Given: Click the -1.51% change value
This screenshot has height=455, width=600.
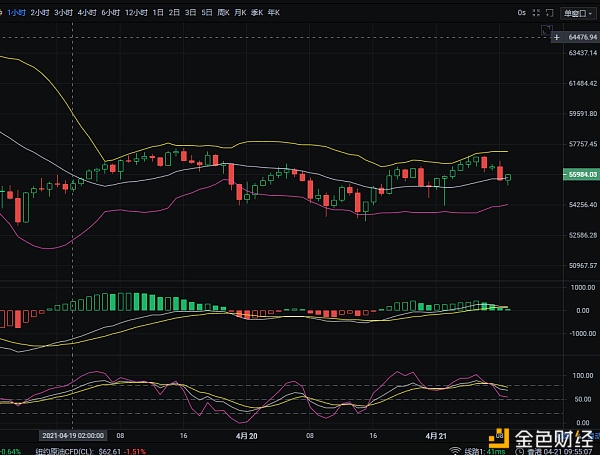Looking at the screenshot, I should 135,452.
